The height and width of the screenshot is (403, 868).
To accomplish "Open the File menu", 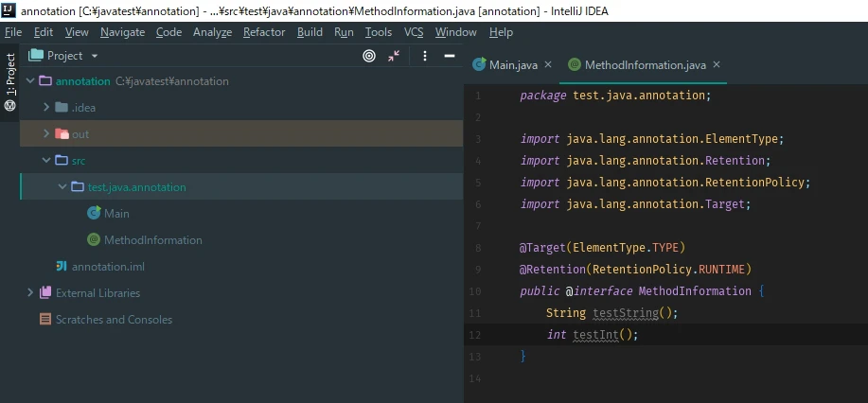I will click(13, 33).
